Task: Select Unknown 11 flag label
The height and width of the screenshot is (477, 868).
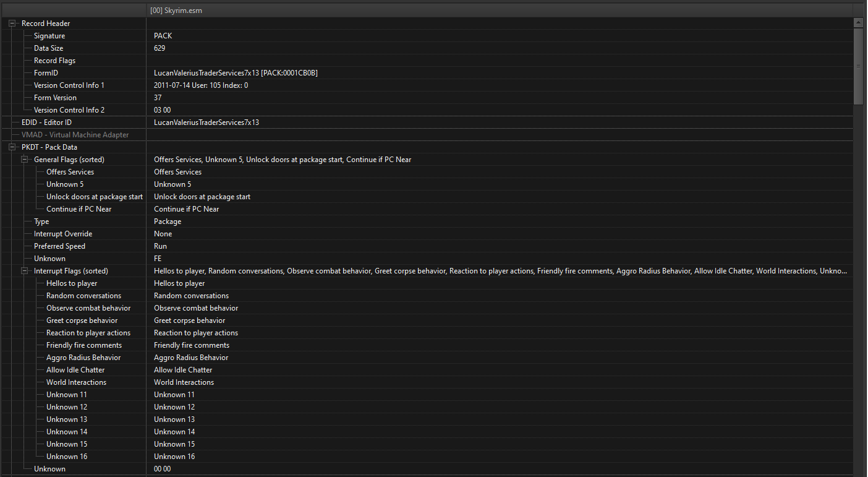Action: (67, 395)
